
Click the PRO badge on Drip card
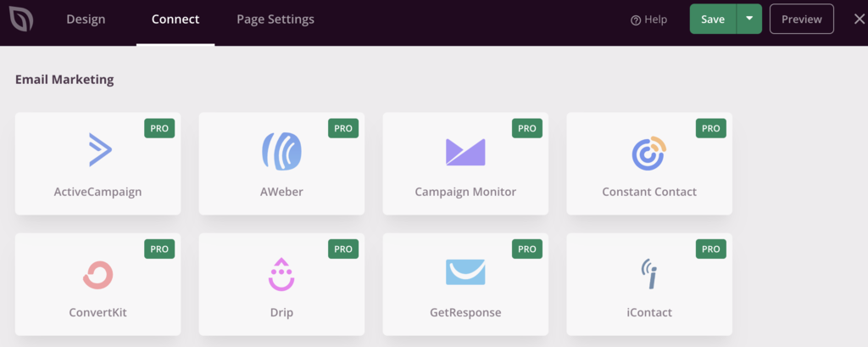[x=343, y=249]
